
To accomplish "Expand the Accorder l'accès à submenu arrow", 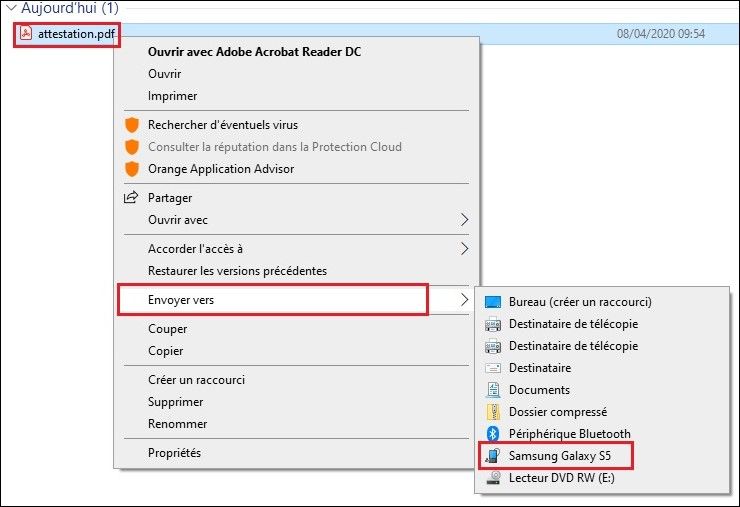I will click(x=463, y=249).
